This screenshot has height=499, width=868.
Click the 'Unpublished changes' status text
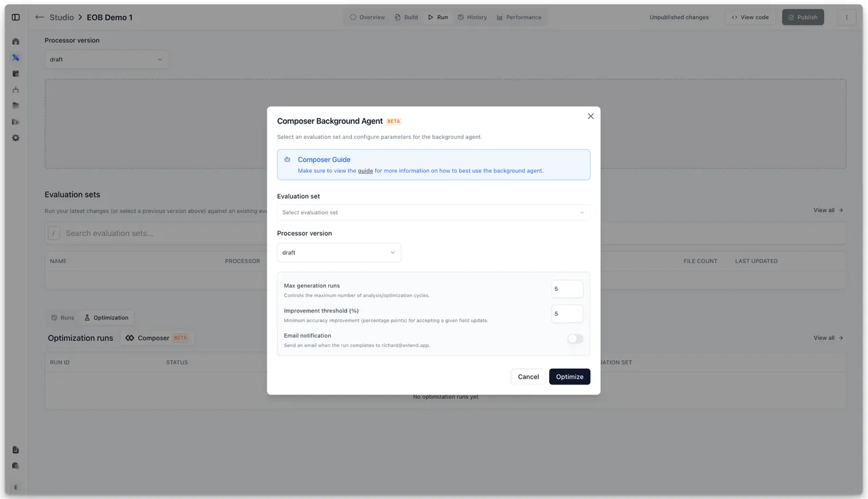click(x=679, y=17)
